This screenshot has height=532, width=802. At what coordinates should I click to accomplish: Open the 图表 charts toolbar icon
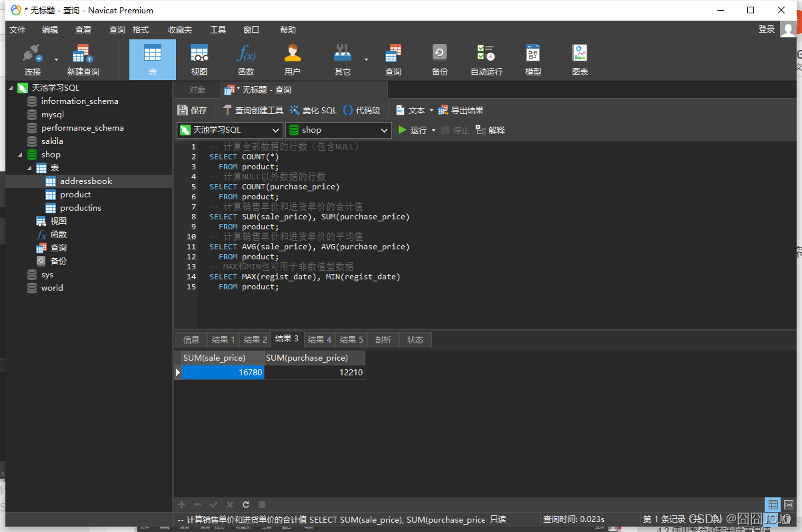coord(580,60)
